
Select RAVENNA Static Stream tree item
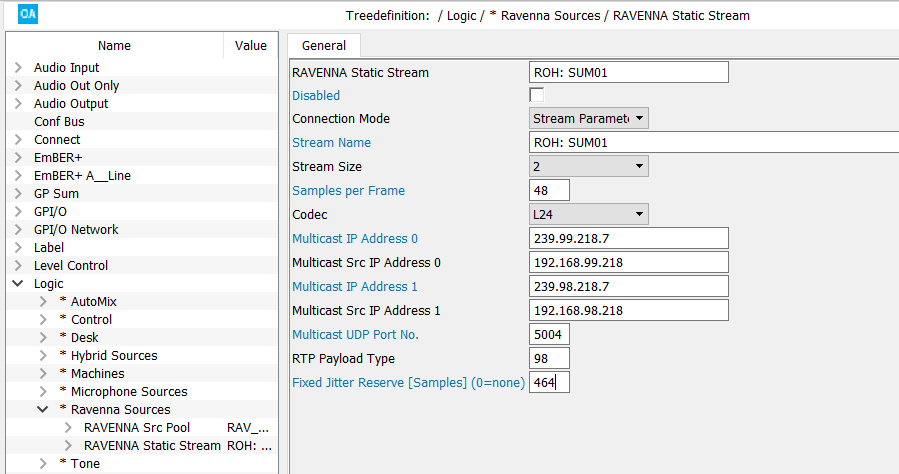pyautogui.click(x=152, y=446)
